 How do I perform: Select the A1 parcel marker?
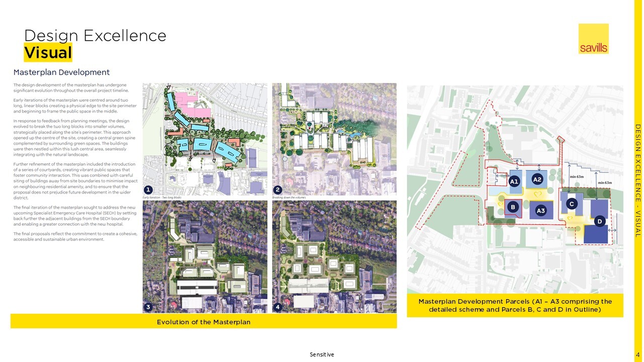[x=514, y=182]
